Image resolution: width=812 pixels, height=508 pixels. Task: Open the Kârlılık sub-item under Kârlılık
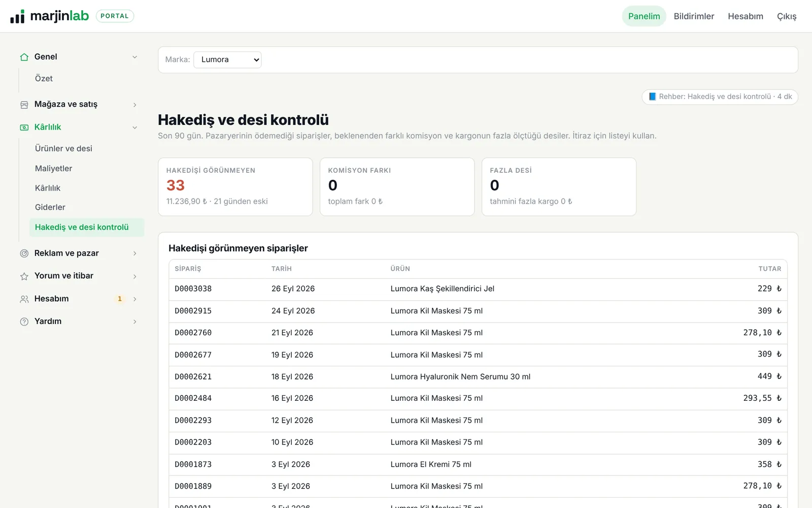click(x=48, y=188)
